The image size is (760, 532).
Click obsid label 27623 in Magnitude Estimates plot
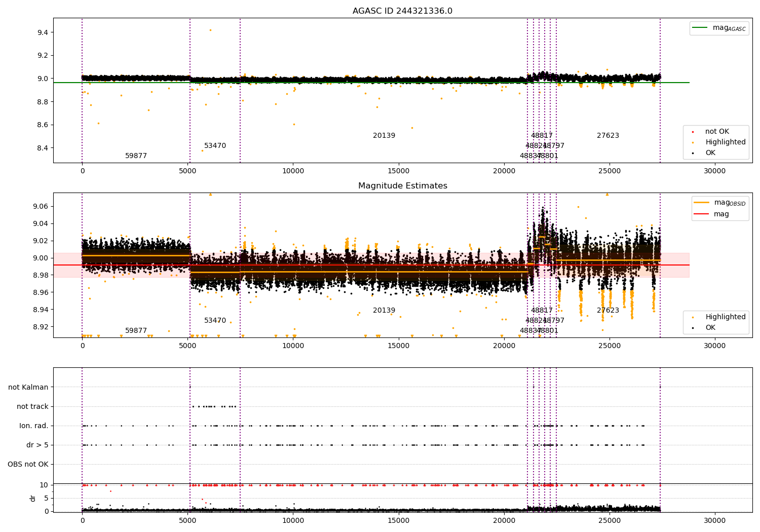click(x=608, y=311)
